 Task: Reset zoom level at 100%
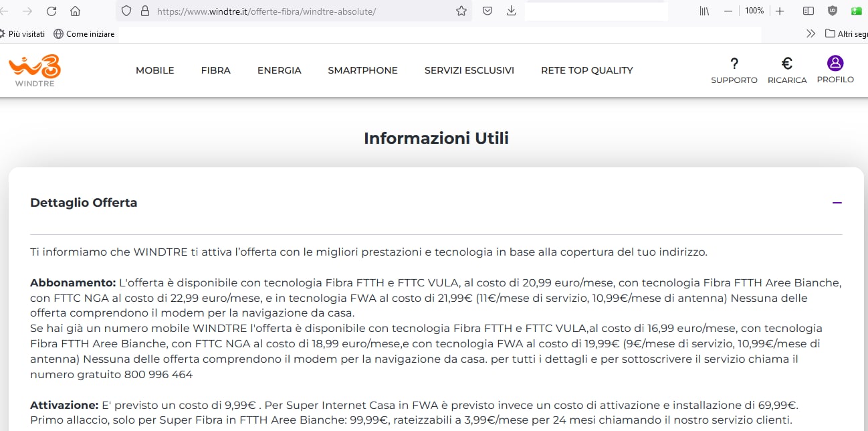[754, 11]
